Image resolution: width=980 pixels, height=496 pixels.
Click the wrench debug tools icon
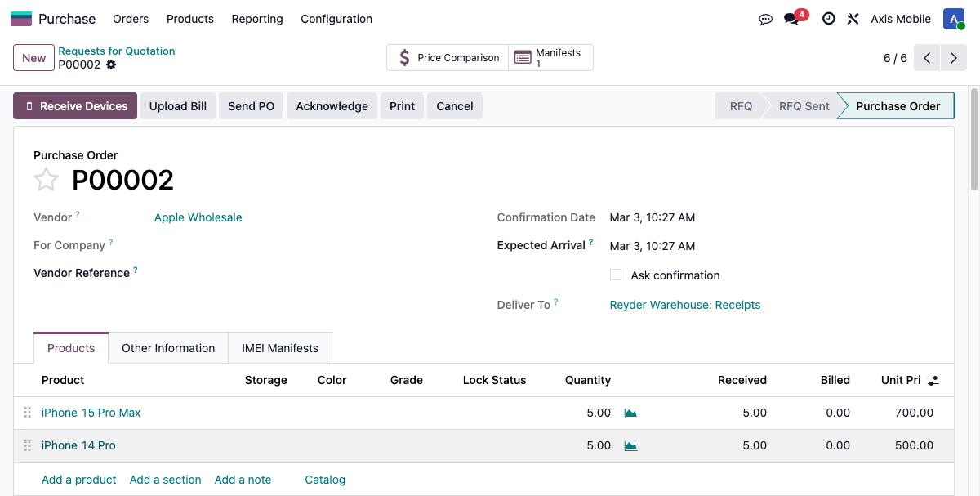pyautogui.click(x=853, y=19)
